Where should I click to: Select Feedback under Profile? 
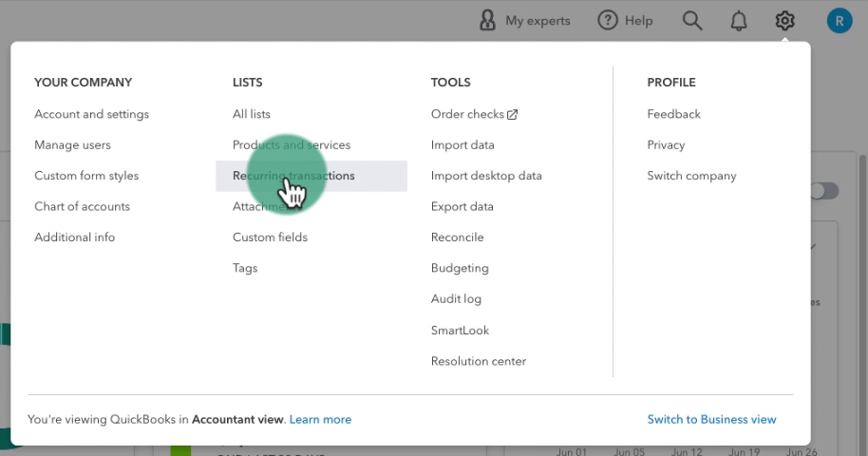click(x=673, y=114)
